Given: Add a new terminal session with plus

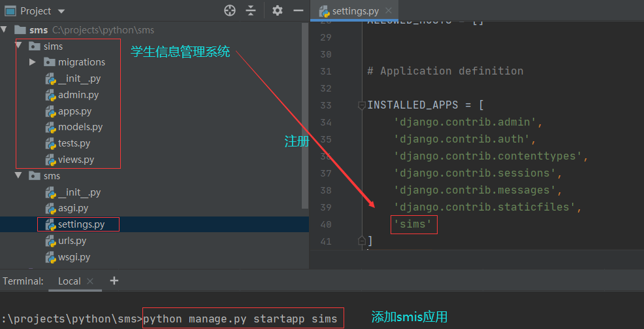Looking at the screenshot, I should 114,281.
